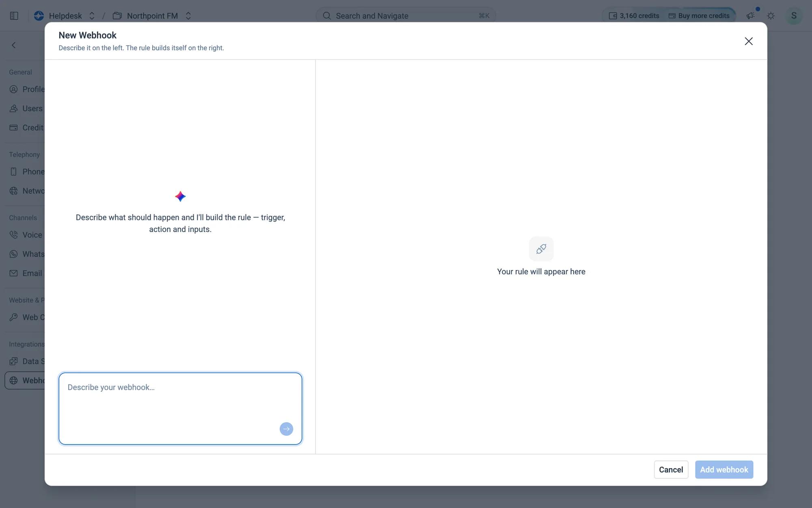Open Credits page in sidebar
Image resolution: width=812 pixels, height=508 pixels.
(x=26, y=128)
